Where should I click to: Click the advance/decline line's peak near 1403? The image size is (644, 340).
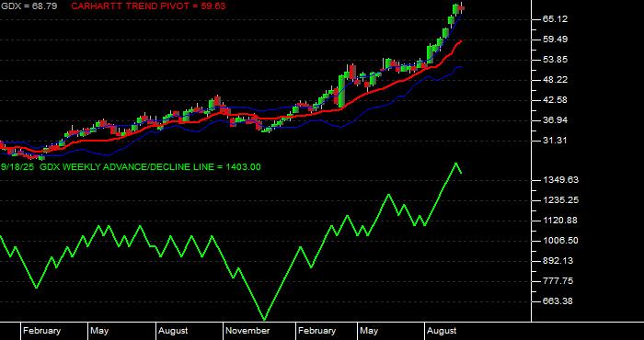click(456, 164)
